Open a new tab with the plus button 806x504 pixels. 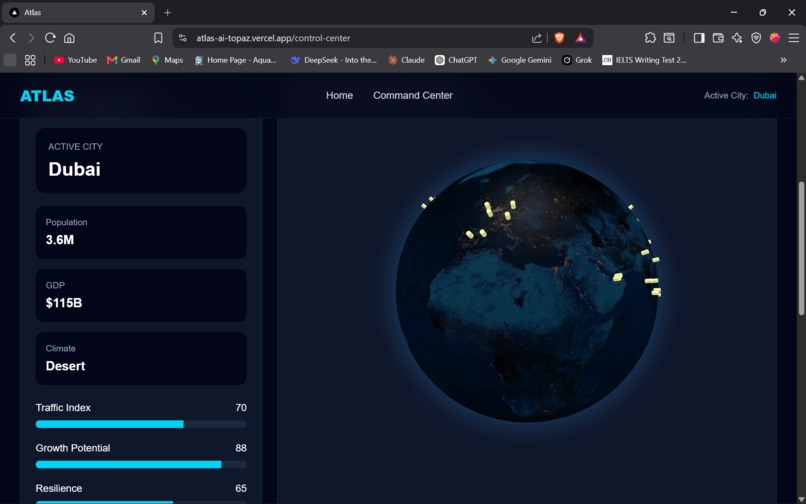click(x=168, y=12)
